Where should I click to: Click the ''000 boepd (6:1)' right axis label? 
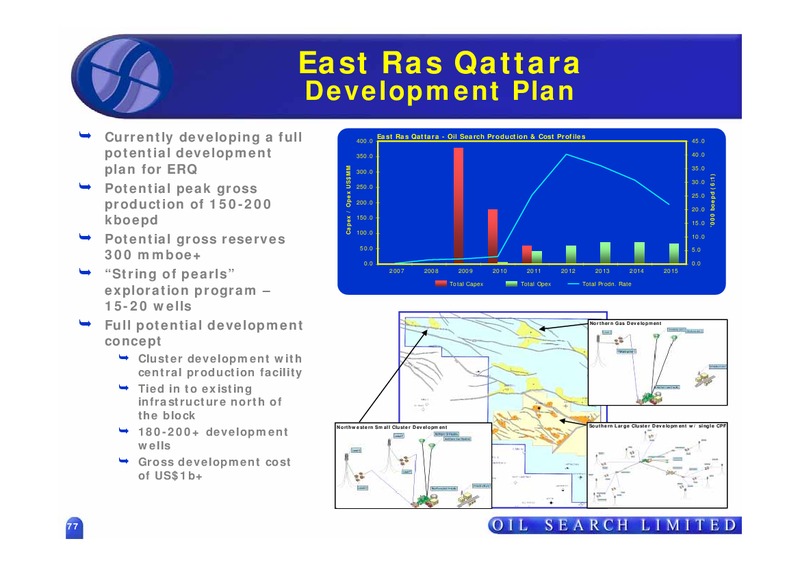point(713,200)
